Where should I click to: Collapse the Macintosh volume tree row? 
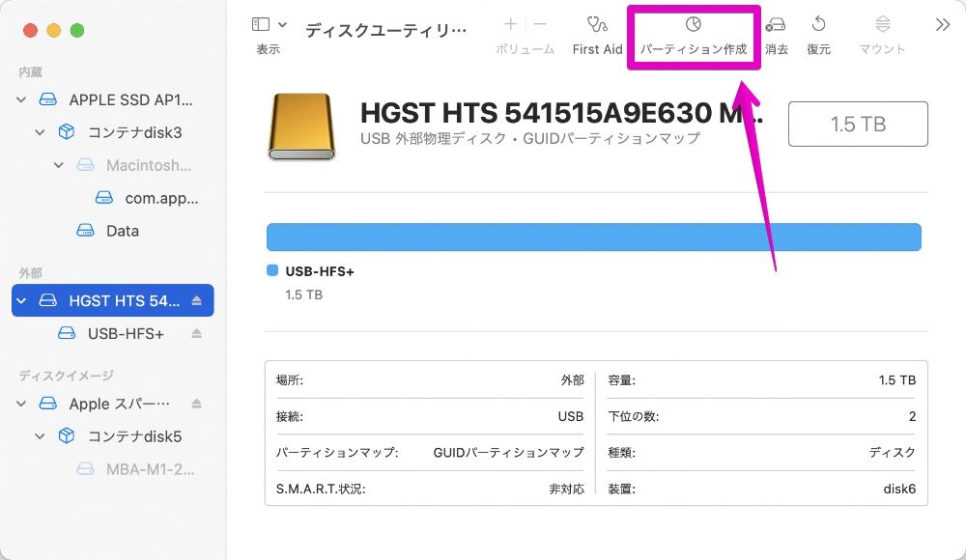59,165
